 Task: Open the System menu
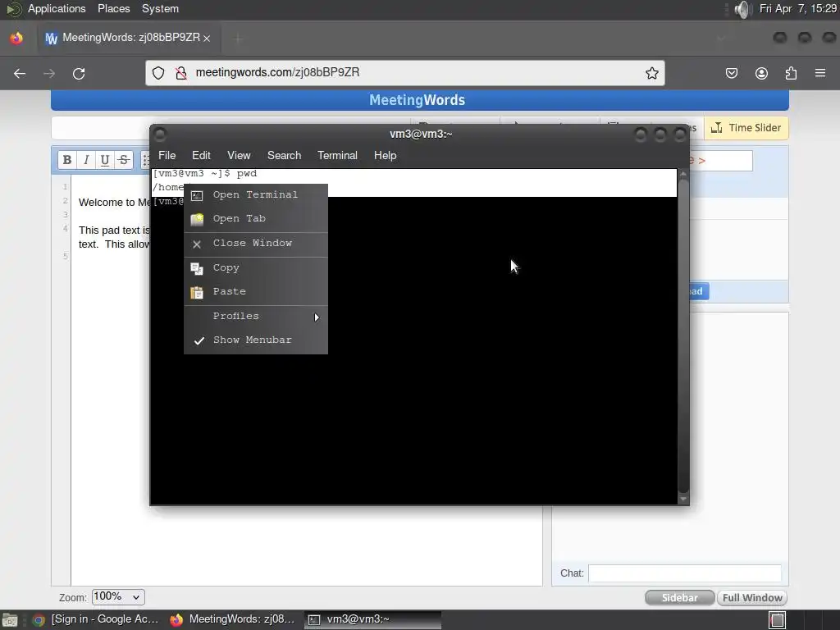(160, 8)
